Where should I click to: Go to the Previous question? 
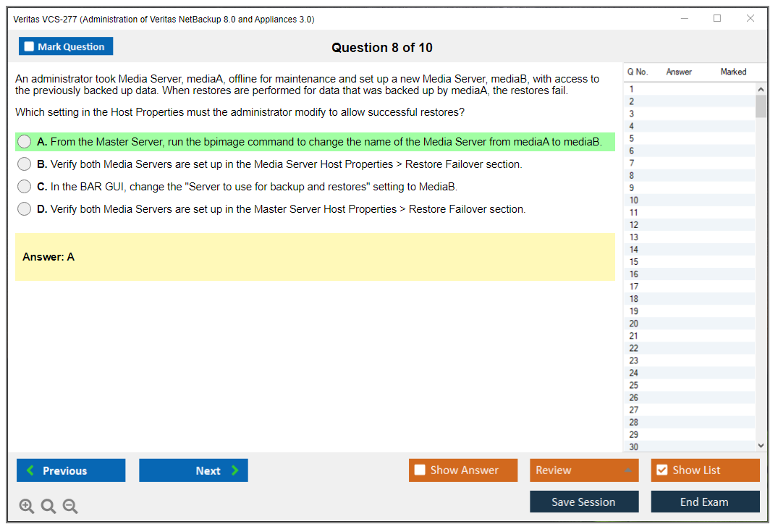(71, 470)
